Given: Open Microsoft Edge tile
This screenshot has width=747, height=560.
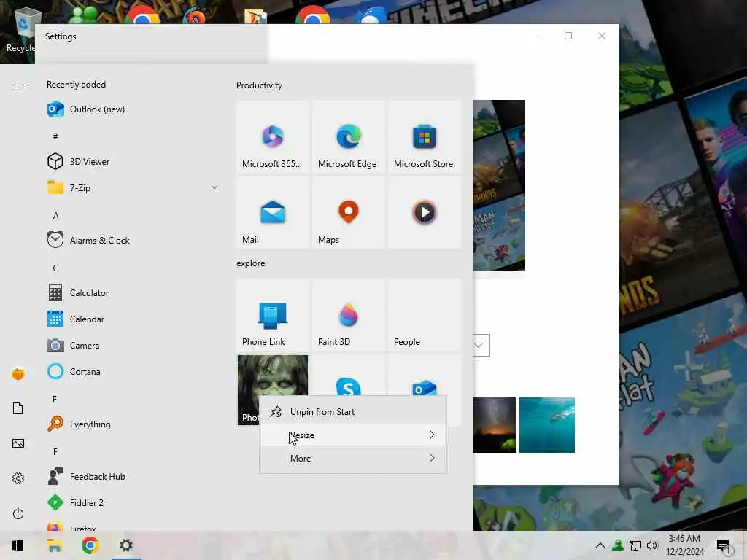Looking at the screenshot, I should [349, 136].
